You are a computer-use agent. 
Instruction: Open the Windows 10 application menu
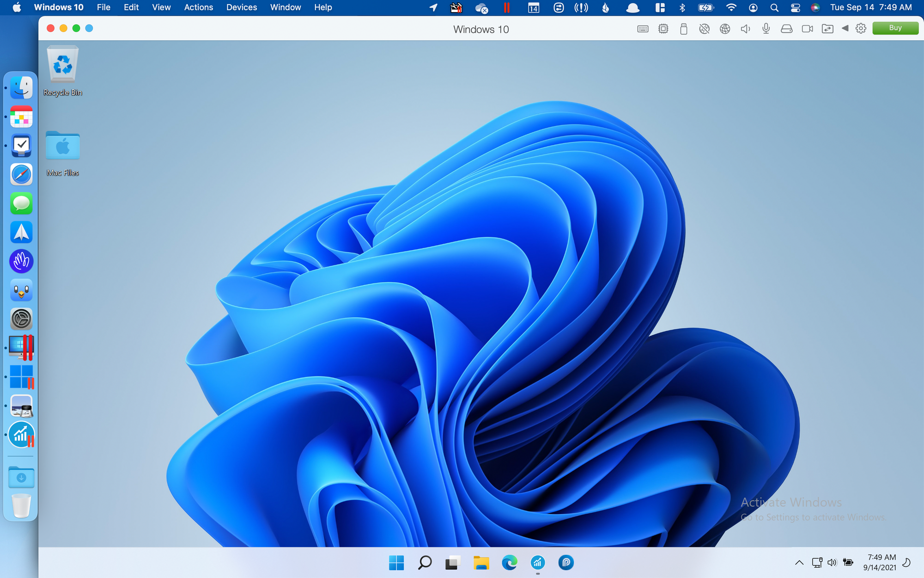click(x=59, y=7)
